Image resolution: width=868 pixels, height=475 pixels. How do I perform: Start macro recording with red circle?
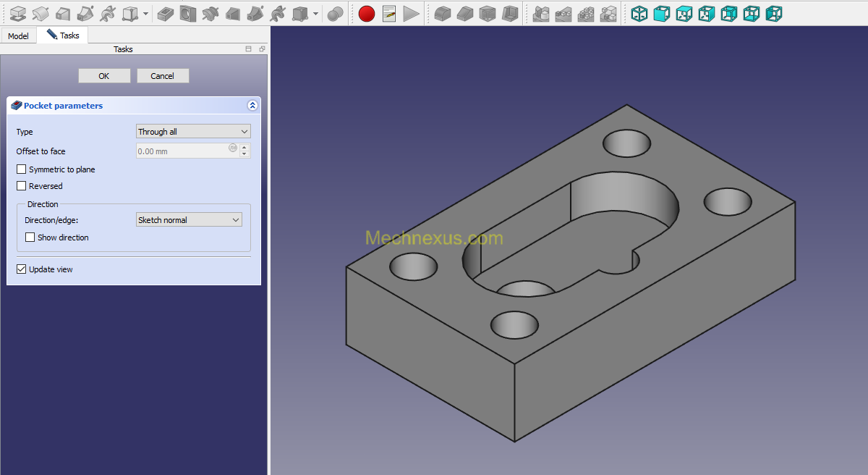click(x=367, y=13)
